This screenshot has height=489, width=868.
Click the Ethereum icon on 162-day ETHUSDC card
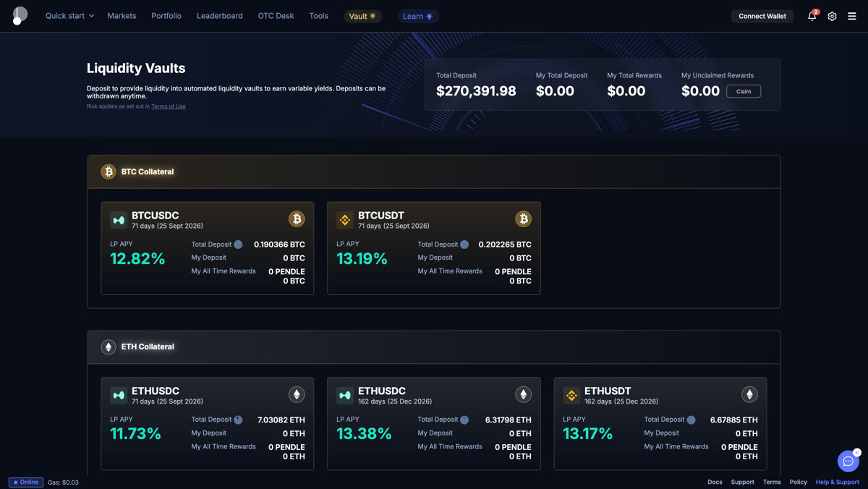[x=523, y=394]
